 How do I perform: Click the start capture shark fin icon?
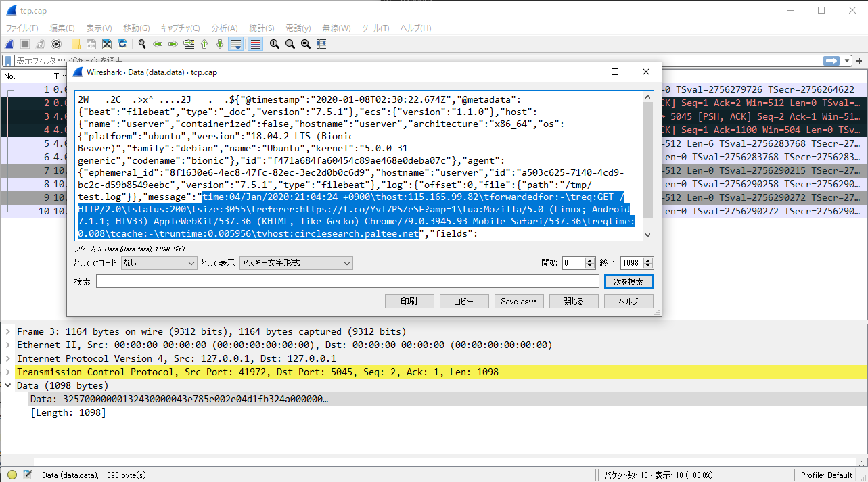tap(9, 44)
